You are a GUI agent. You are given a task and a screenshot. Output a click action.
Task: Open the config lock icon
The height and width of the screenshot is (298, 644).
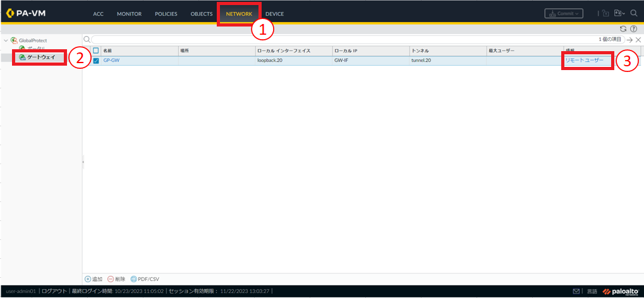(605, 13)
